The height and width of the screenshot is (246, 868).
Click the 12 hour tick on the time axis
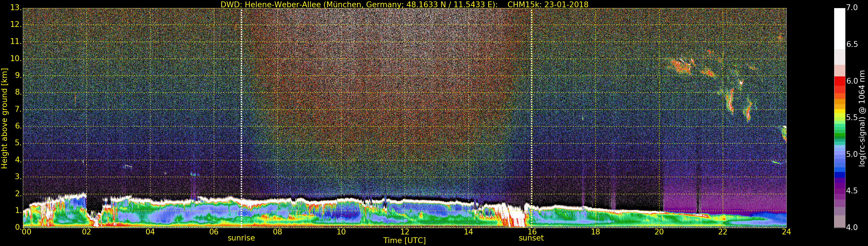[x=405, y=232]
